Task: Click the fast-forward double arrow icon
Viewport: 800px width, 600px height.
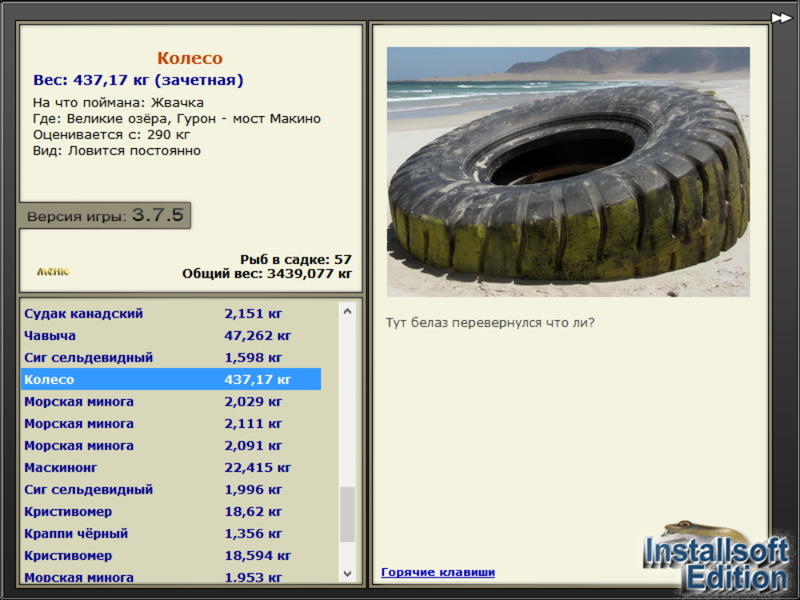Action: (x=781, y=18)
